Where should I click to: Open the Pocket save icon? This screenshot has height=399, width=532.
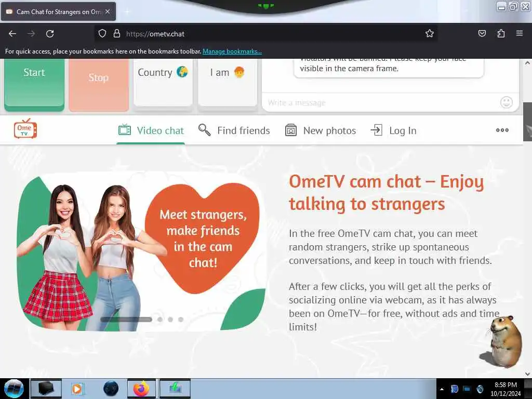[482, 33]
